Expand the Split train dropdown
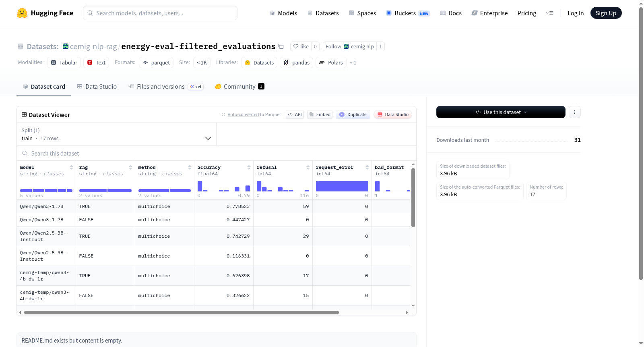This screenshot has height=347, width=644. pos(117,134)
